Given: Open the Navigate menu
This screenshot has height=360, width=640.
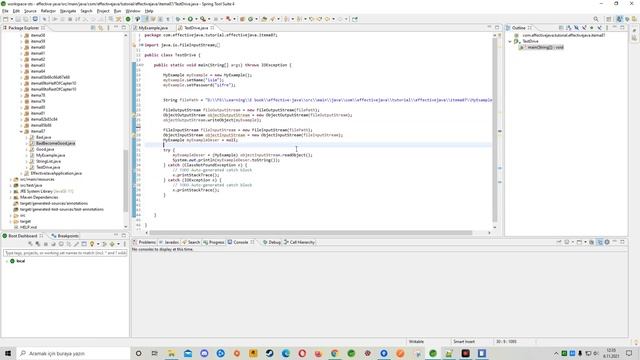Looking at the screenshot, I should point(68,11).
